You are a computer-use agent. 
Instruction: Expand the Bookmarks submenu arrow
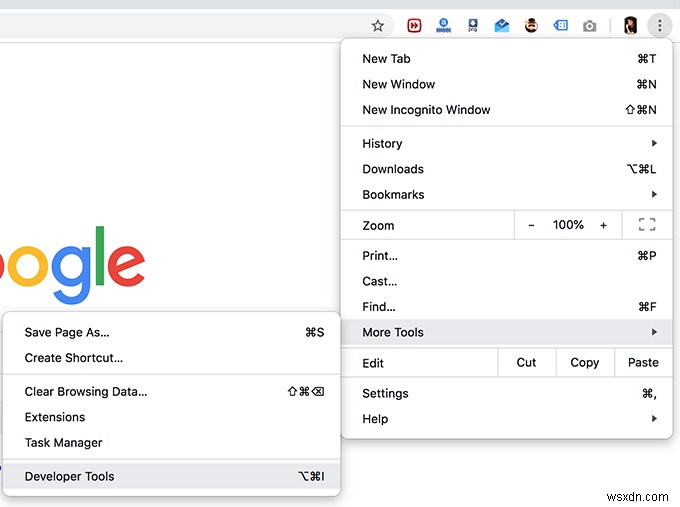tap(654, 194)
